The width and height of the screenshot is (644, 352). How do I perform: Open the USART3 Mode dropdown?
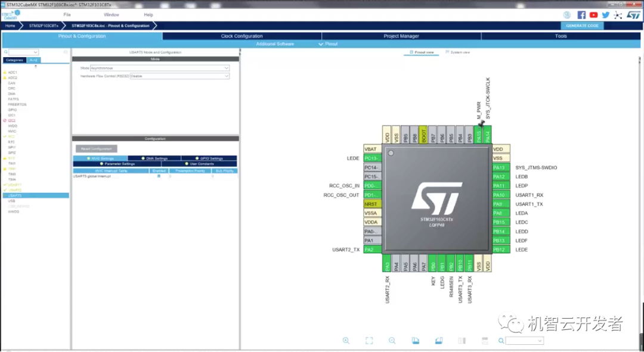click(x=159, y=68)
